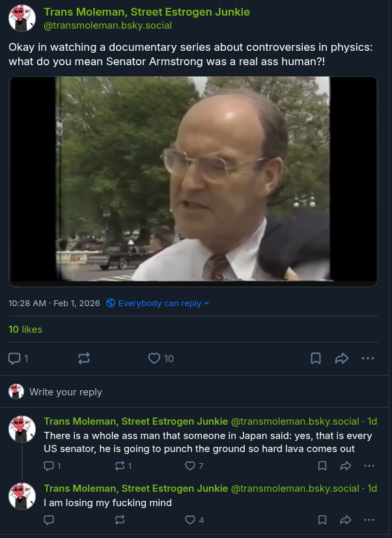The image size is (392, 538).
Task: Open the post's embedded image
Action: (193, 181)
